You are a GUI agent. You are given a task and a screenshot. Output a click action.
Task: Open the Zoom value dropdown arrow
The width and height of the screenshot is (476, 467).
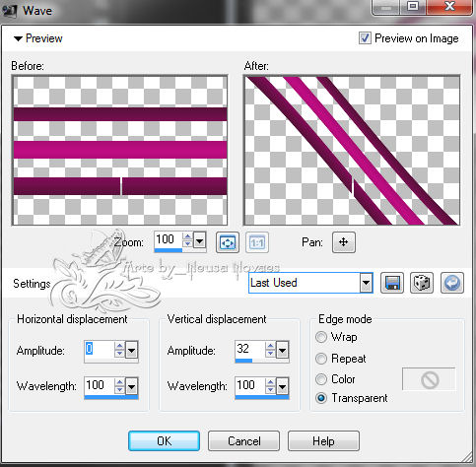click(199, 241)
